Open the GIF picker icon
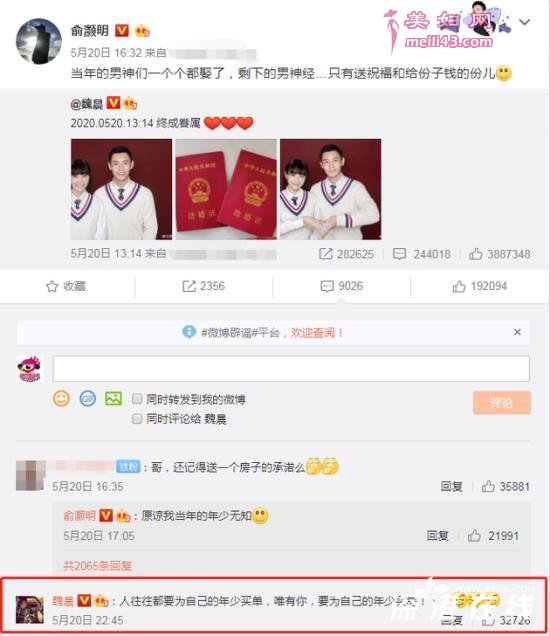Viewport: 550px width, 636px height. (x=88, y=399)
